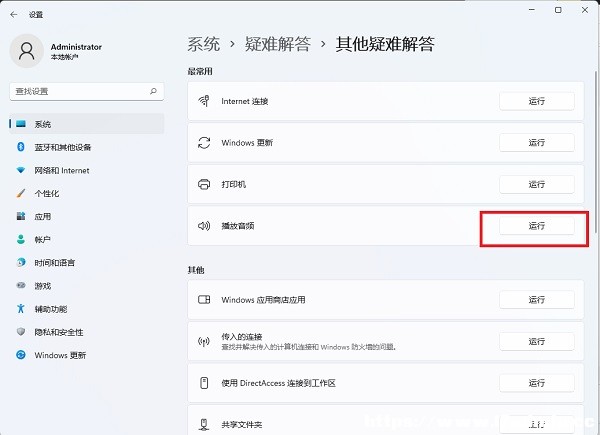Select 系统 in the sidebar
600x435 pixels.
pyautogui.click(x=87, y=124)
